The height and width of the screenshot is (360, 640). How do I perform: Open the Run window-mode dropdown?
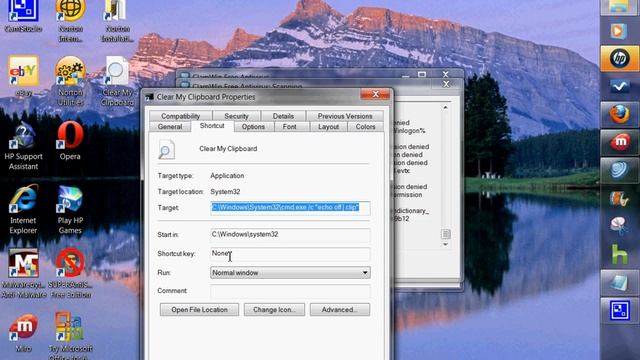[290, 273]
